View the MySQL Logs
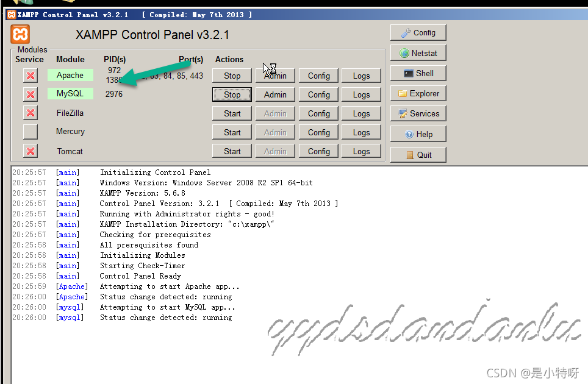Viewport: 588px width, 384px height. 361,95
